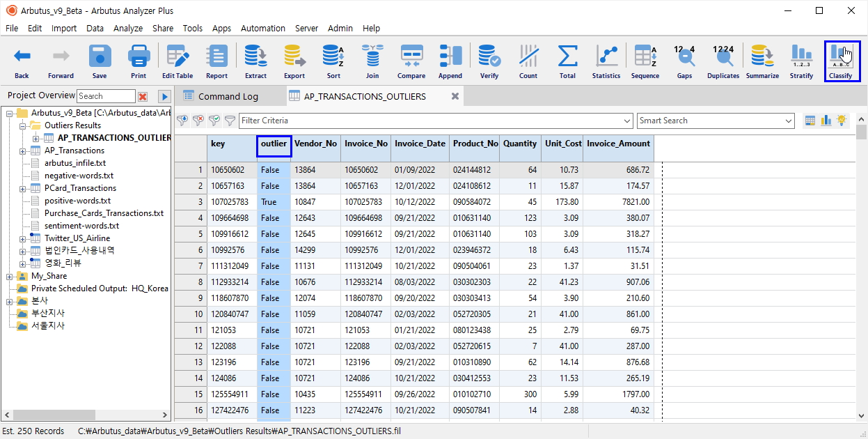868x439 pixels.
Task: Click the Gaps toolbar icon
Action: point(684,61)
